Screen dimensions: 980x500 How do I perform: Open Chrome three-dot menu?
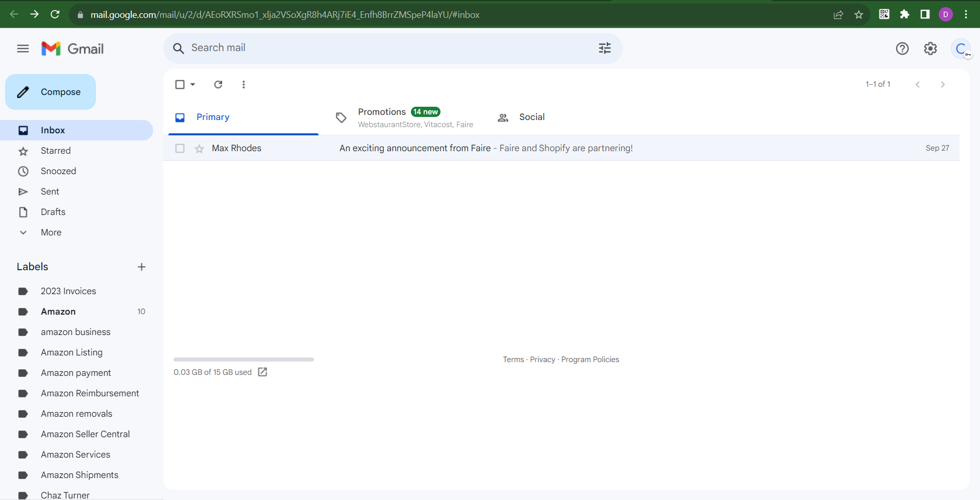pos(966,14)
